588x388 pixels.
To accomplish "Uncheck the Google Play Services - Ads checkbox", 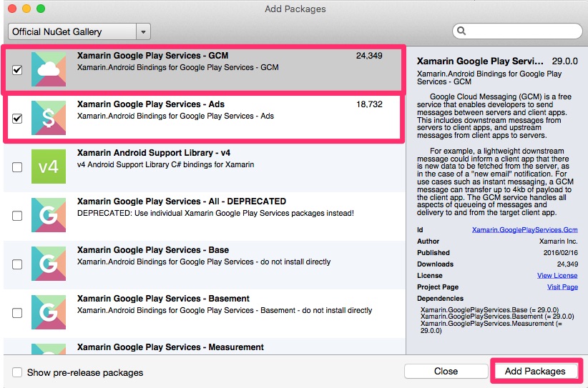I will (17, 119).
